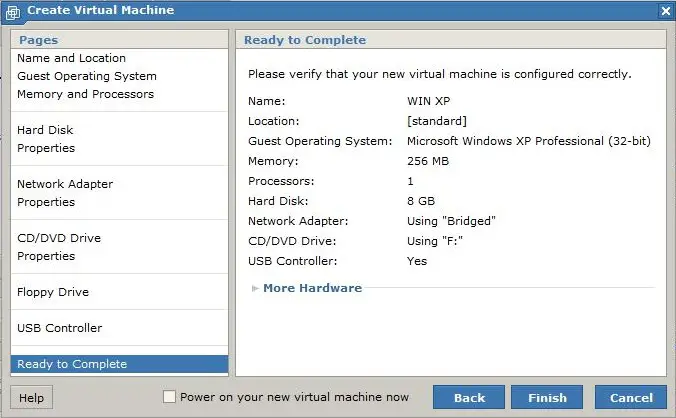Open Properties under CD/DVD Drive
This screenshot has width=676, height=418.
tap(46, 256)
